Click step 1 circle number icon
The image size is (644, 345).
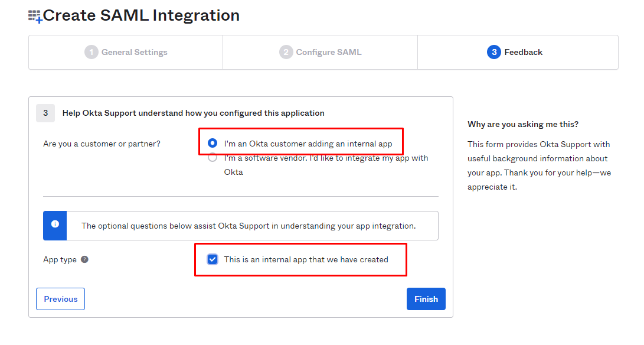(x=91, y=52)
